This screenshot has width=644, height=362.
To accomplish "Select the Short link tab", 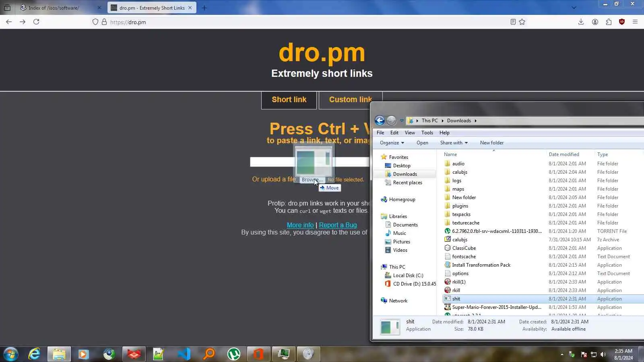I will click(x=289, y=100).
